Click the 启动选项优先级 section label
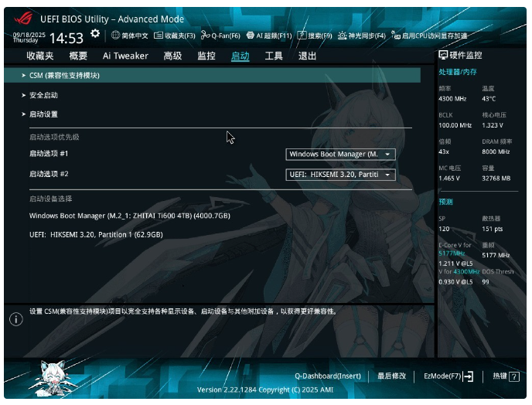532x405 pixels. [54, 137]
